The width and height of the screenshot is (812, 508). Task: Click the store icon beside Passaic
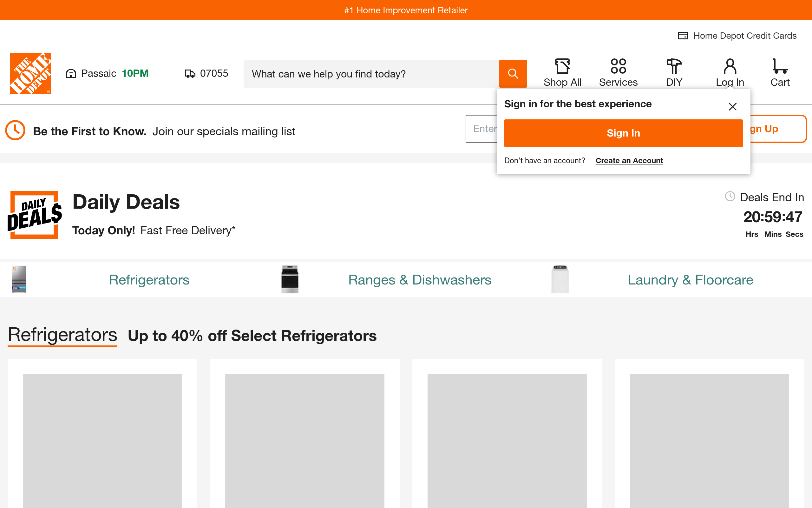coord(71,74)
